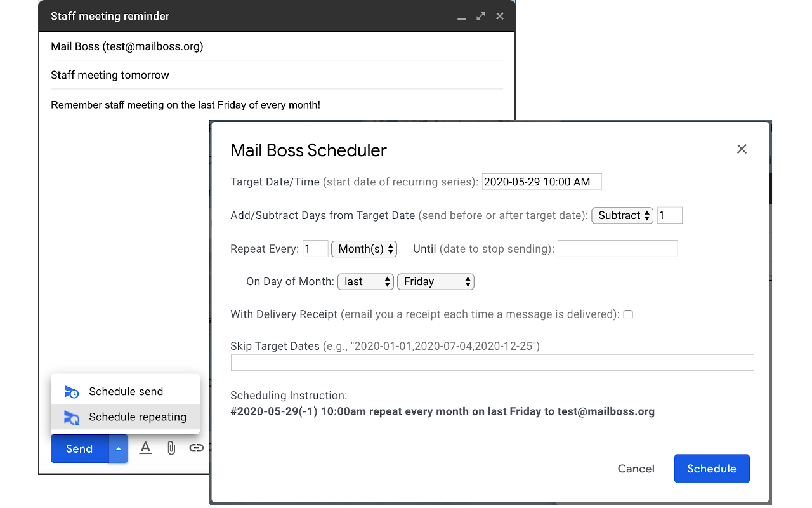Click the Skip Target Dates input field
The width and height of the screenshot is (812, 508).
pos(492,363)
